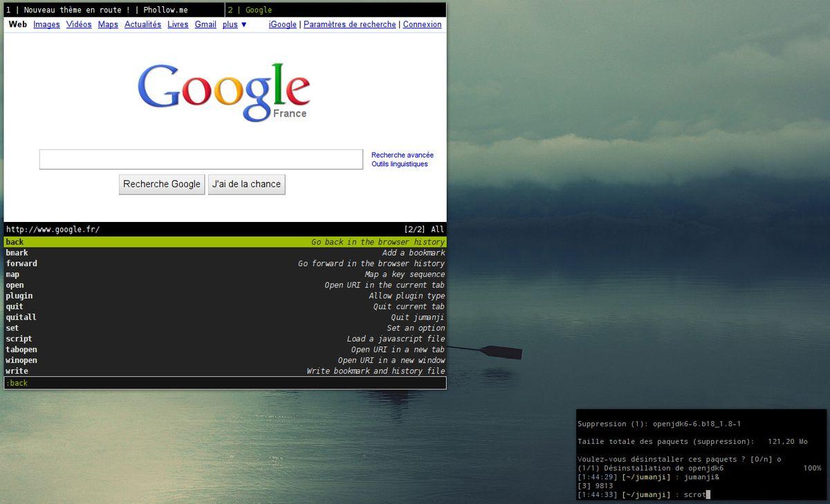Select the Google browser tab
830x504 pixels.
(335, 10)
